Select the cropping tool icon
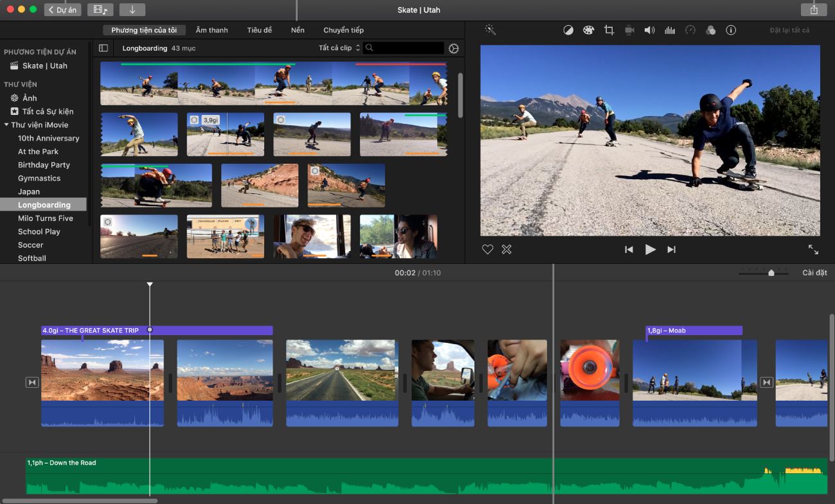Screen dimensions: 835x504 609,30
